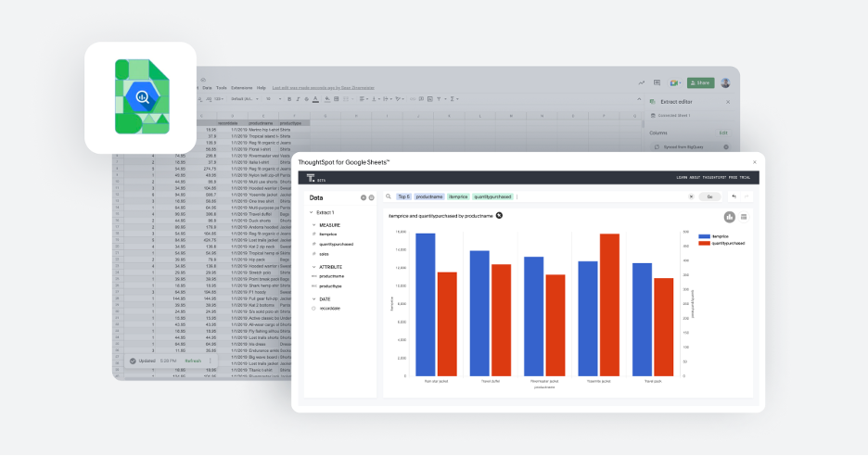Screen dimensions: 868x456
Task: Open the last edit history link
Action: [324, 88]
